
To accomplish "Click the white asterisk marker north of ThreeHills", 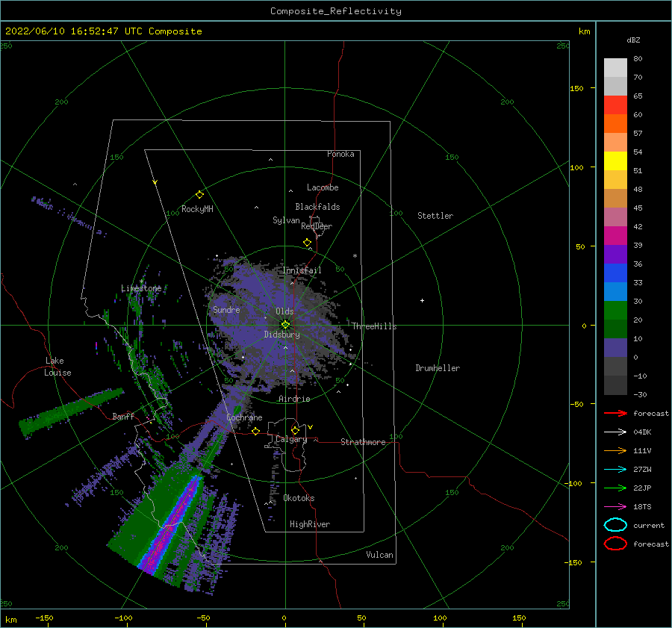I will coord(355,256).
